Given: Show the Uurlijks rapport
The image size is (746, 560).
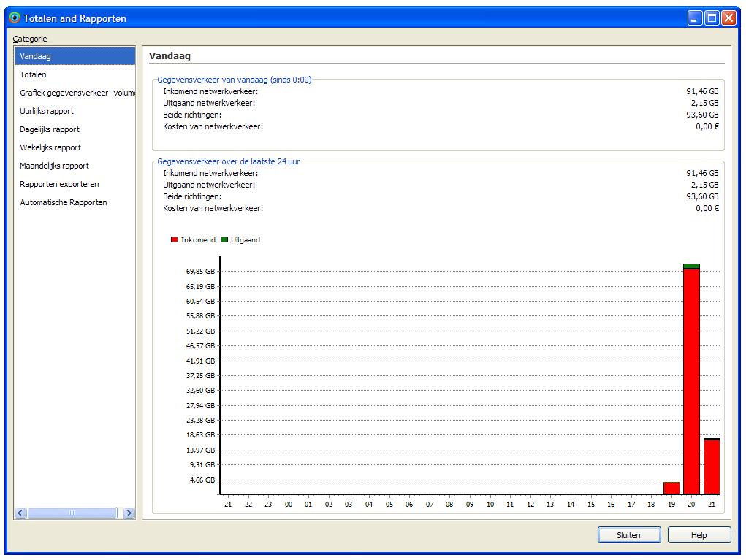Looking at the screenshot, I should tap(47, 111).
